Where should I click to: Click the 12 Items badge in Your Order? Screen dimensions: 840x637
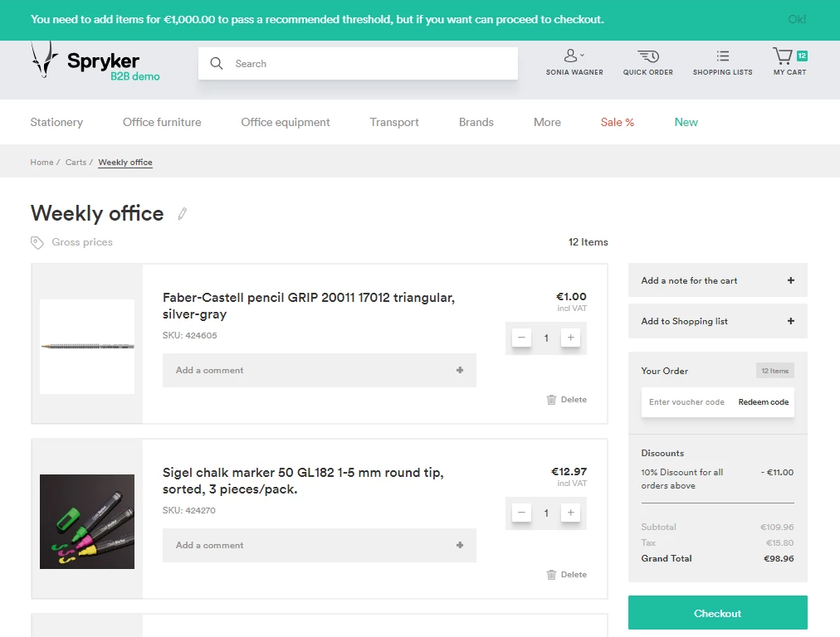pos(774,371)
